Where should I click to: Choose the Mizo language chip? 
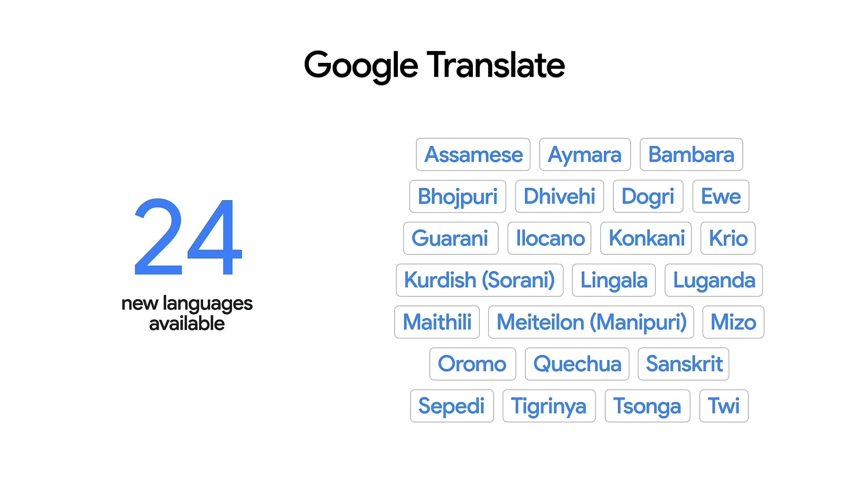coord(733,322)
